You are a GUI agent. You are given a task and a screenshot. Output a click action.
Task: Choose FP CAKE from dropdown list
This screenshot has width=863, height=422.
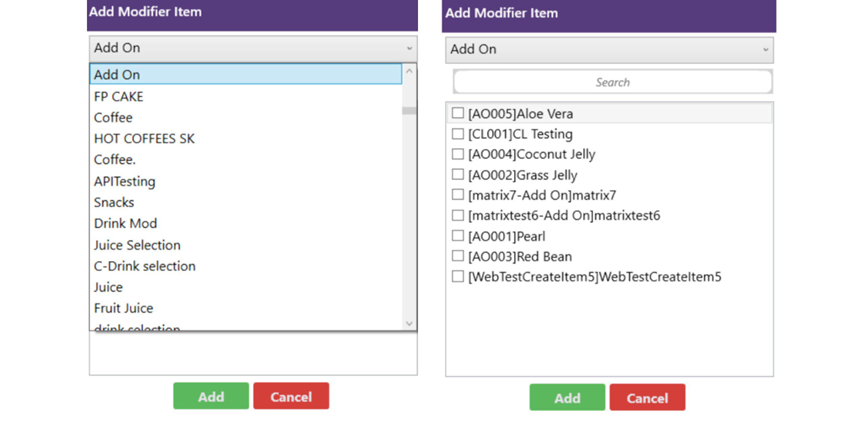pos(119,97)
